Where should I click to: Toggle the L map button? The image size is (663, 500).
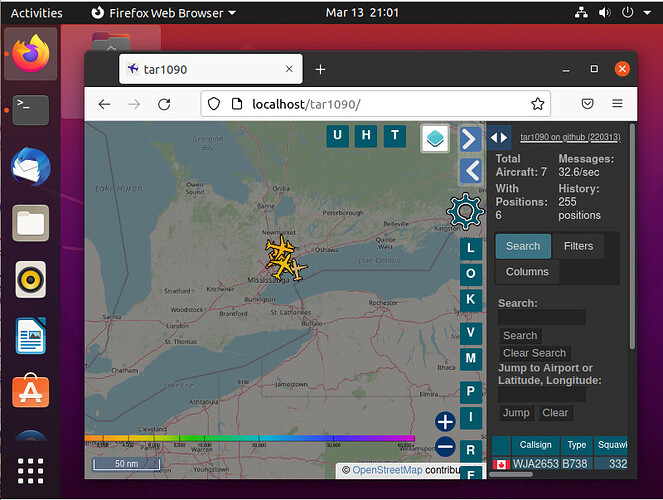click(x=471, y=248)
